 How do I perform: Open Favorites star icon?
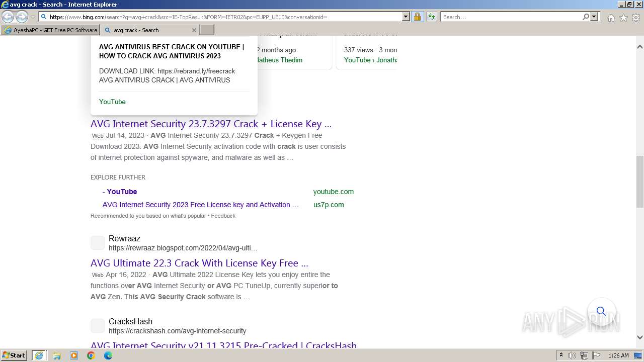click(x=623, y=18)
